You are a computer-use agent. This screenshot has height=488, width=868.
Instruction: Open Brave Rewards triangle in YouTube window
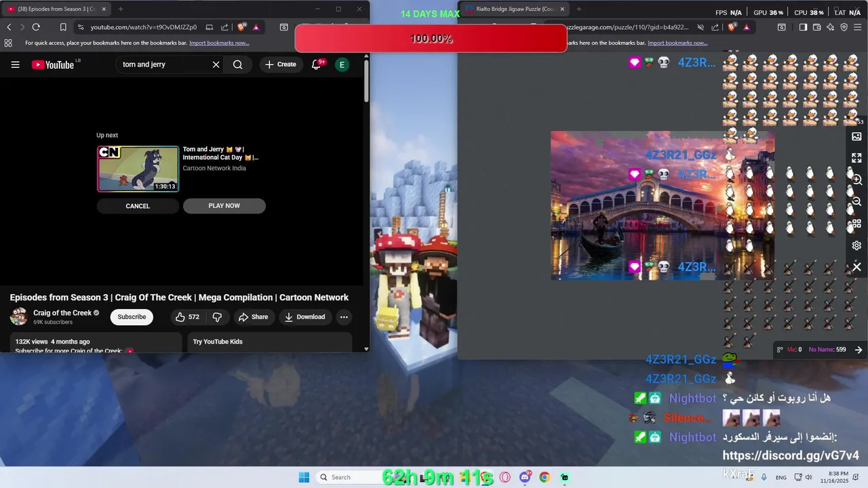(x=256, y=27)
